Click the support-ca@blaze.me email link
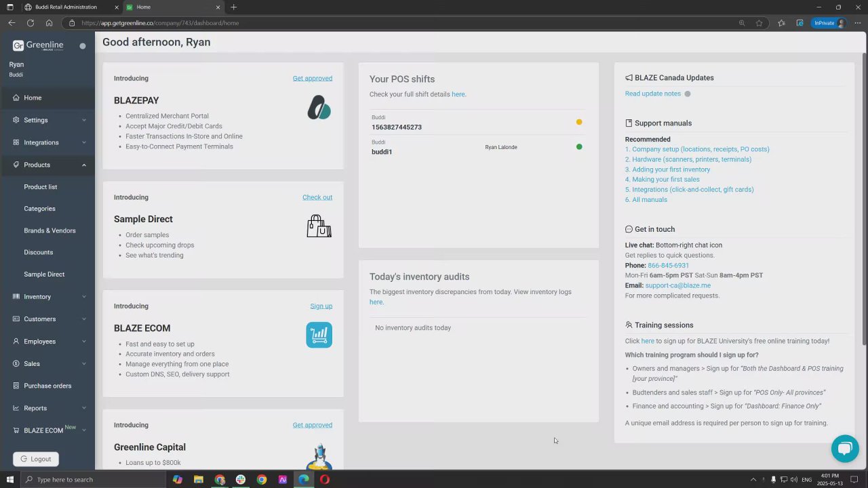 [x=678, y=286]
